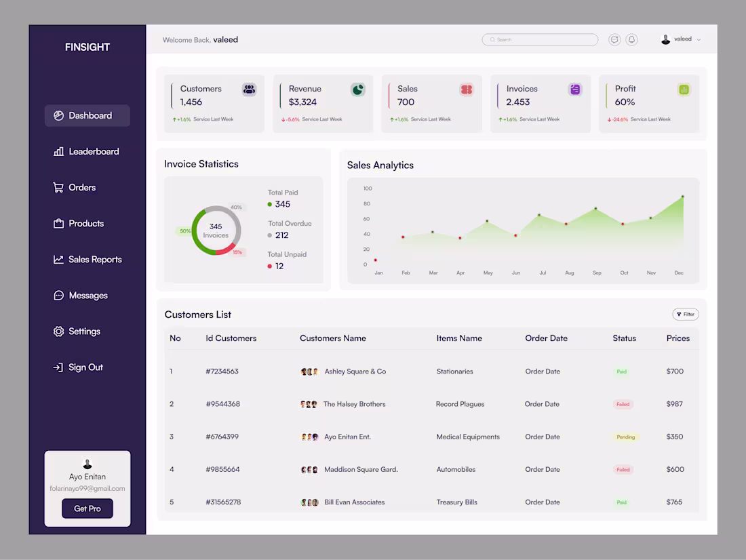Select the Paid badge for Ashley Square & Co

(621, 372)
